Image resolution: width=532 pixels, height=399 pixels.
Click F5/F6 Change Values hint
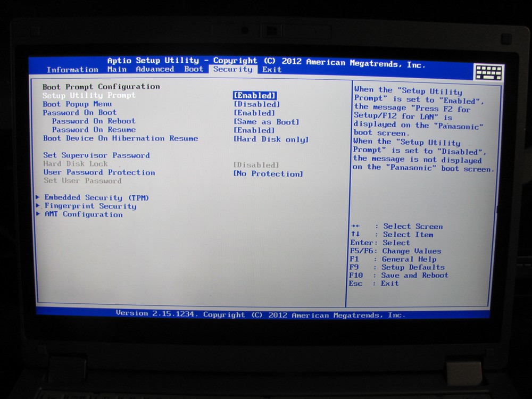coord(396,251)
